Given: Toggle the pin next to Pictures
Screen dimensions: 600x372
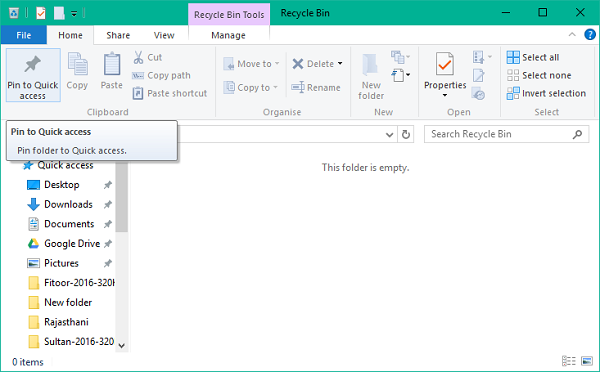Looking at the screenshot, I should click(108, 263).
